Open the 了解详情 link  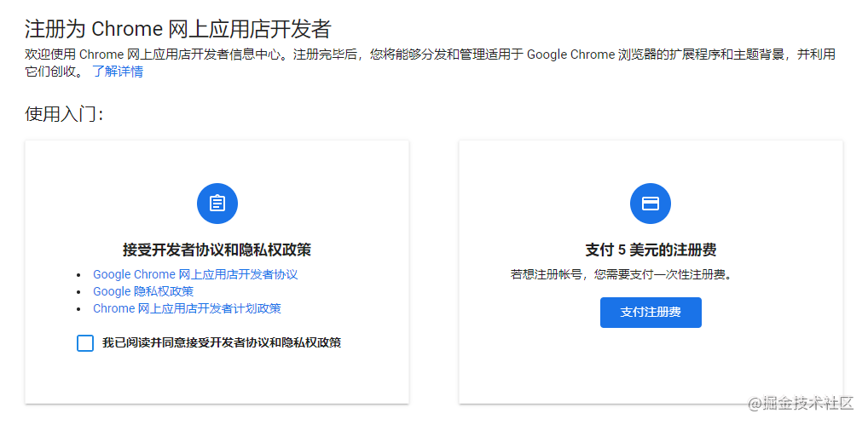coord(118,72)
